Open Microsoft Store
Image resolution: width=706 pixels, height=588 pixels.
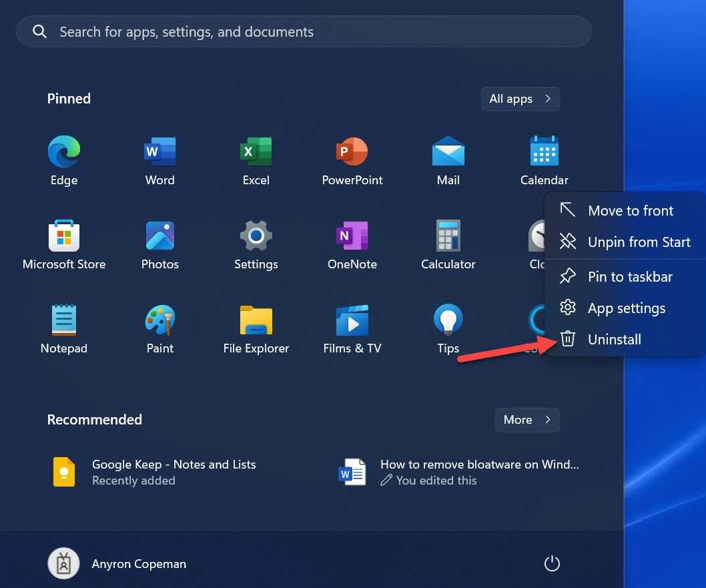pos(64,244)
